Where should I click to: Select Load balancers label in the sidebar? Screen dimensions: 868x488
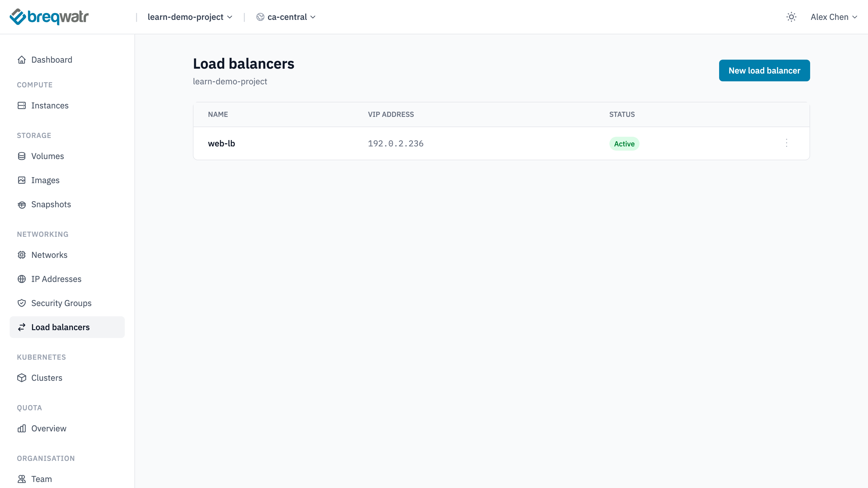(60, 327)
